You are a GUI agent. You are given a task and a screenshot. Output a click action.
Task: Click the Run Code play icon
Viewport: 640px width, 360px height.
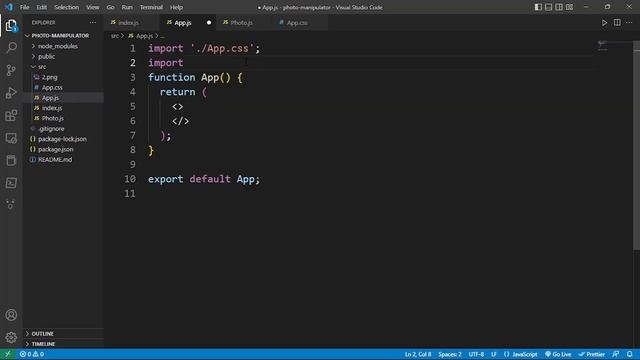click(604, 23)
